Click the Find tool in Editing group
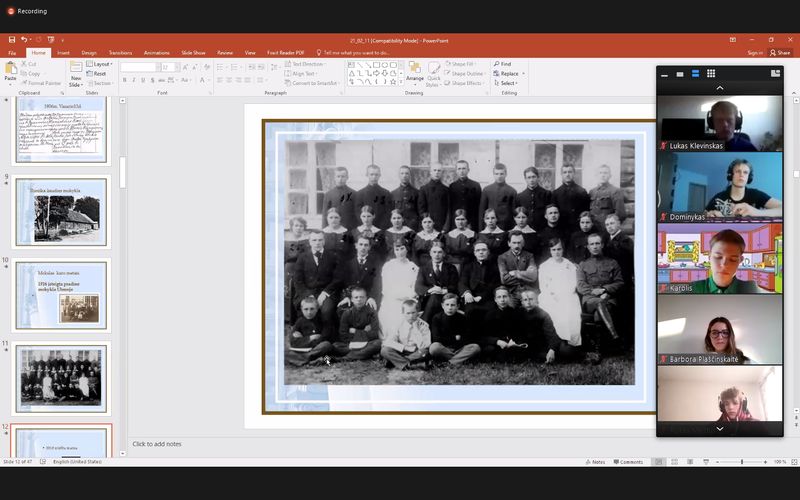Image resolution: width=800 pixels, height=500 pixels. point(505,63)
